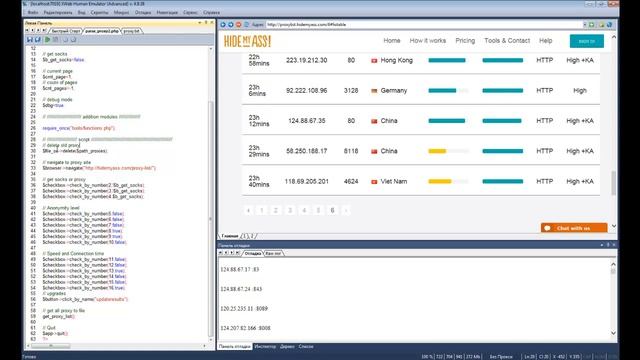Screen dimensions: 640x360
Task: Open the address bar history dropdown
Action: 584,24
